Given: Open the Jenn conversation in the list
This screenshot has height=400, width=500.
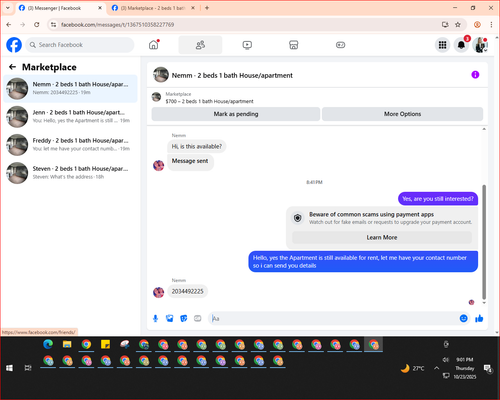Looking at the screenshot, I should 70,116.
